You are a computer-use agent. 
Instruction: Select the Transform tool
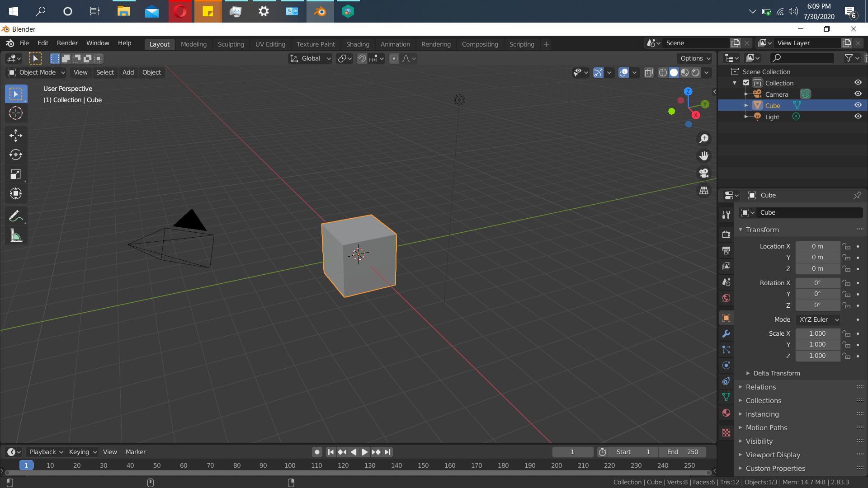tap(16, 193)
